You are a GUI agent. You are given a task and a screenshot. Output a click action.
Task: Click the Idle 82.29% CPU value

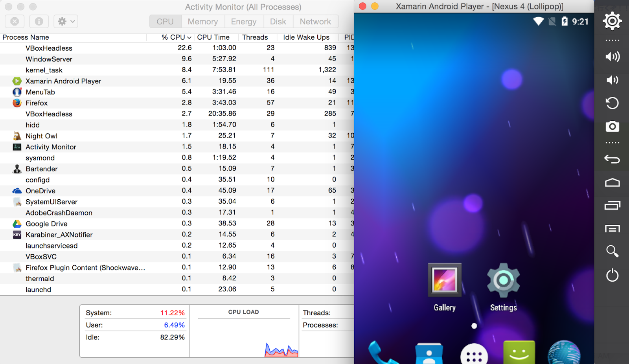(172, 337)
